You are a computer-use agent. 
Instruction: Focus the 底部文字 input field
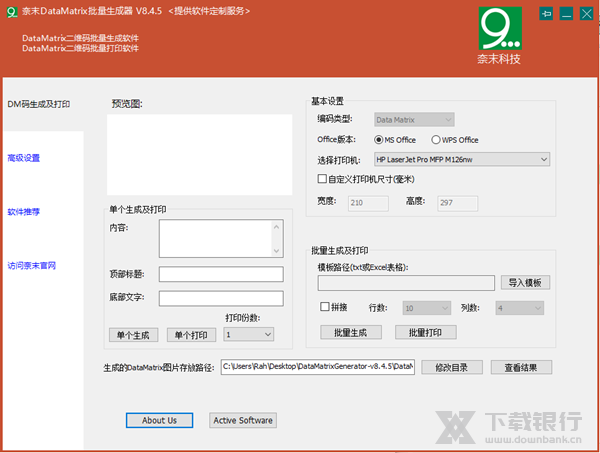click(x=221, y=298)
